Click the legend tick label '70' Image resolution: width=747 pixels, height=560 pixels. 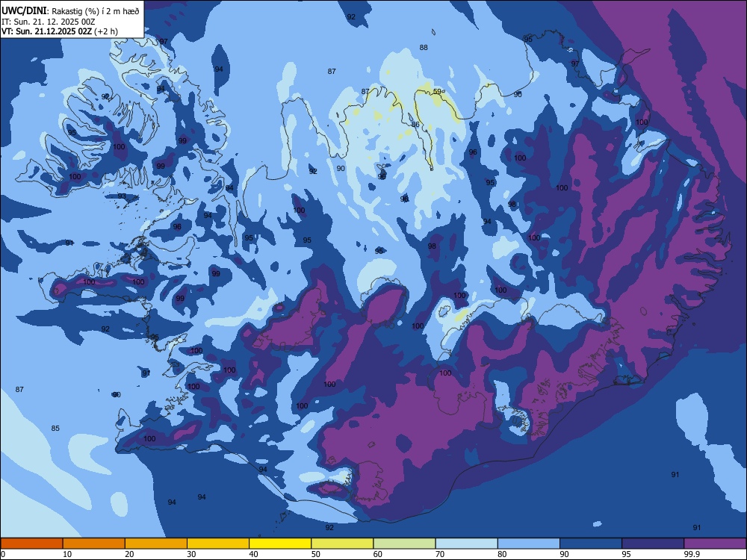[440, 554]
